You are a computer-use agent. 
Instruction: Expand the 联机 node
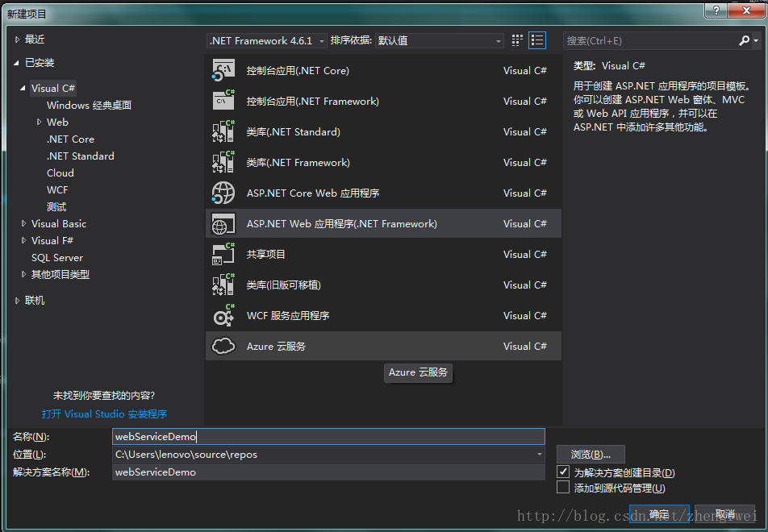tap(17, 301)
